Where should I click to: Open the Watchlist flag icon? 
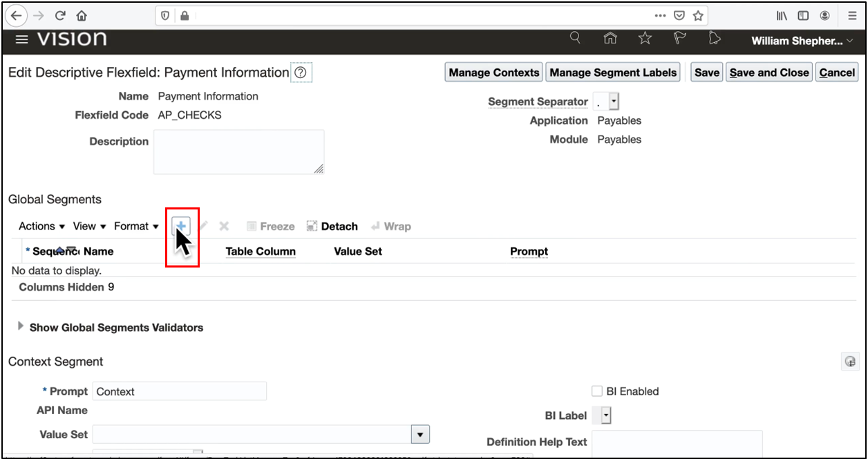[680, 39]
